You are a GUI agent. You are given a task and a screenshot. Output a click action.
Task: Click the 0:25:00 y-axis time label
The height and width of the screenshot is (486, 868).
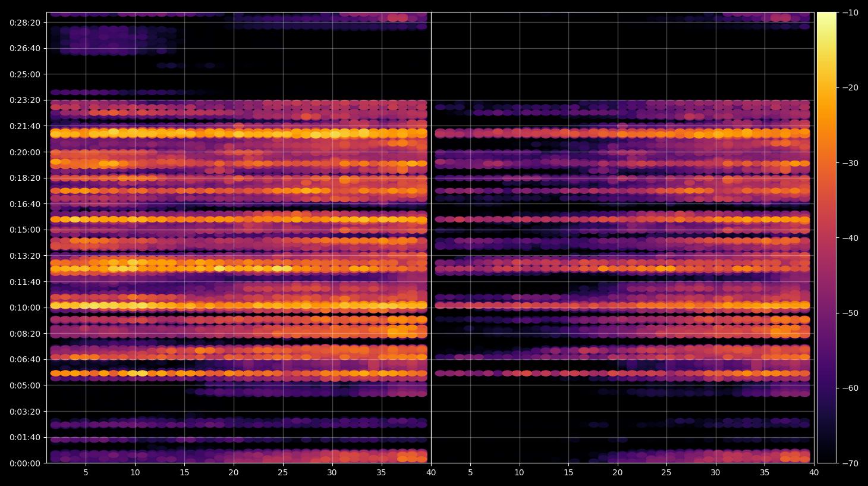point(25,74)
